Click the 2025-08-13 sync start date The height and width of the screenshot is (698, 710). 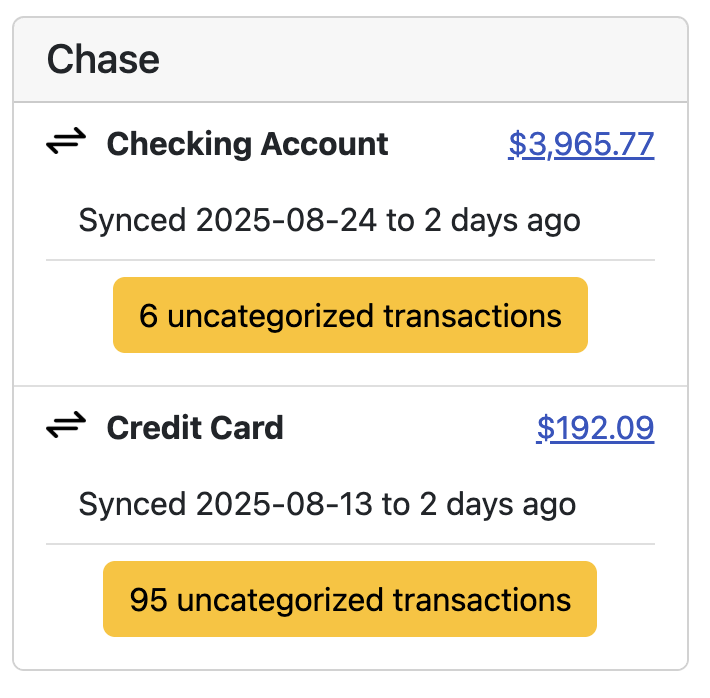[288, 504]
